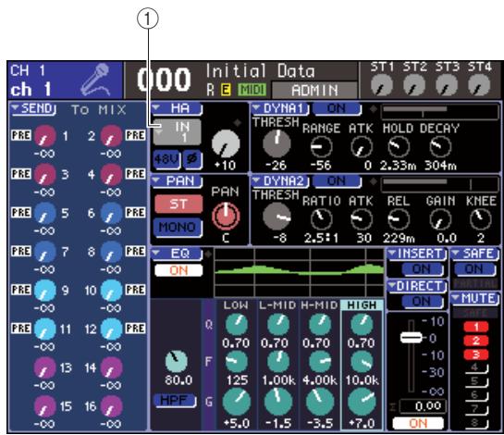The width and height of the screenshot is (504, 435).
Task: Select MIX 10 send knob
Action: point(111,291)
